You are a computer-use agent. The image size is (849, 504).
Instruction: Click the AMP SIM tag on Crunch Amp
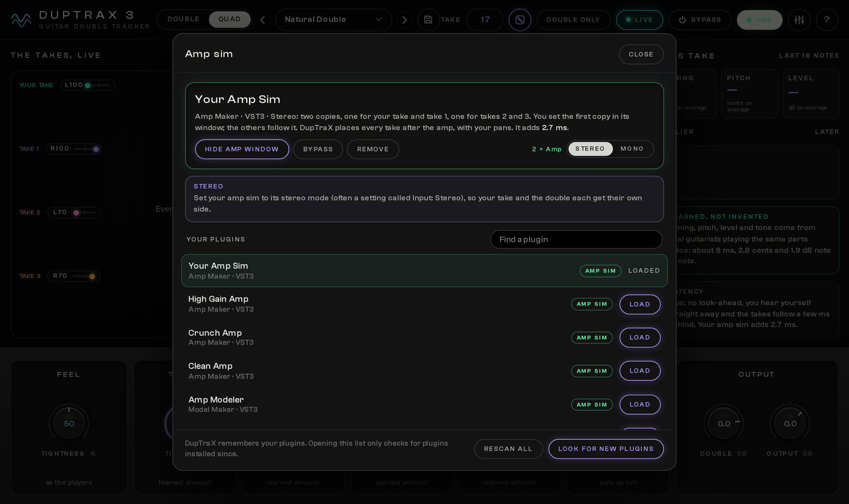pyautogui.click(x=592, y=337)
